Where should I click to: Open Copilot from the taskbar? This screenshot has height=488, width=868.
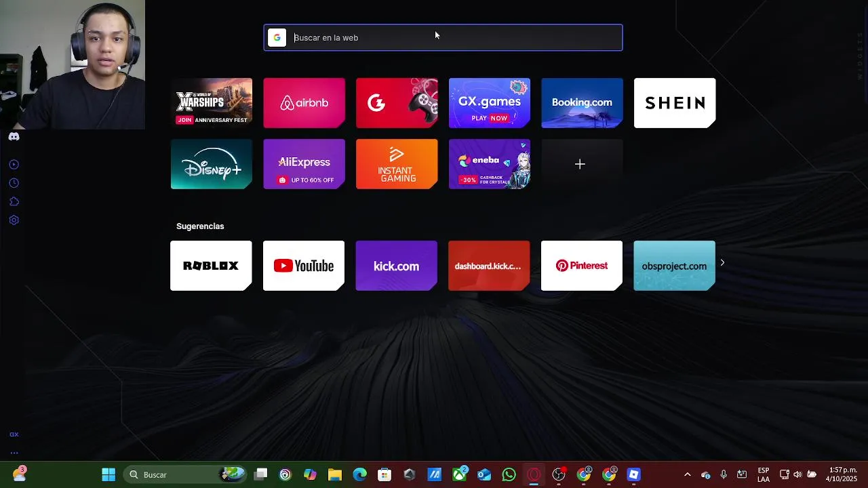click(310, 474)
